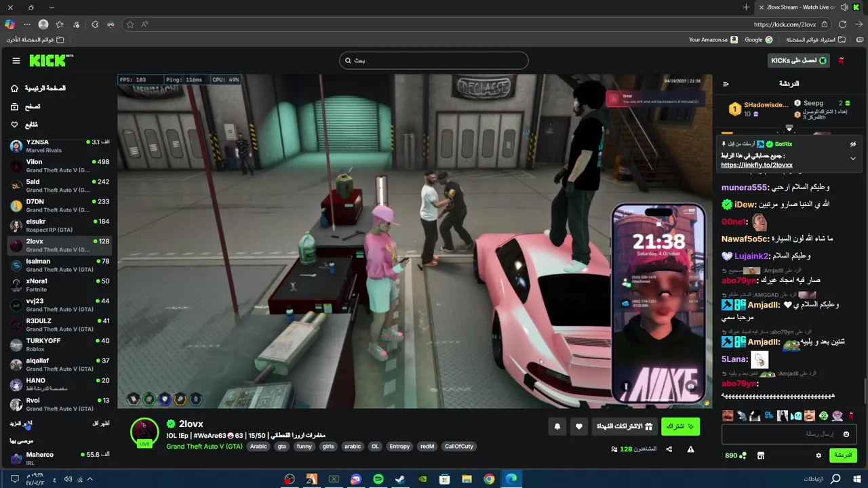
Task: Click the report warning triangle icon
Action: coord(690,449)
